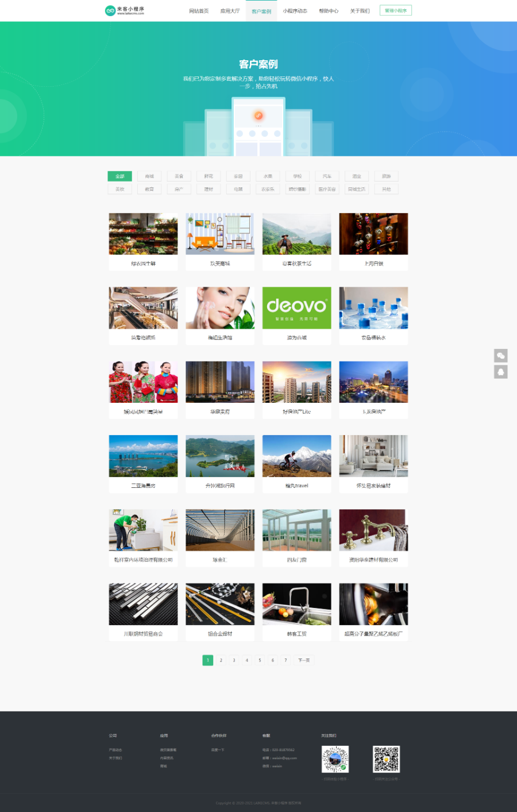Image resolution: width=517 pixels, height=812 pixels.
Task: Filter by 医疗美容 category
Action: (327, 189)
